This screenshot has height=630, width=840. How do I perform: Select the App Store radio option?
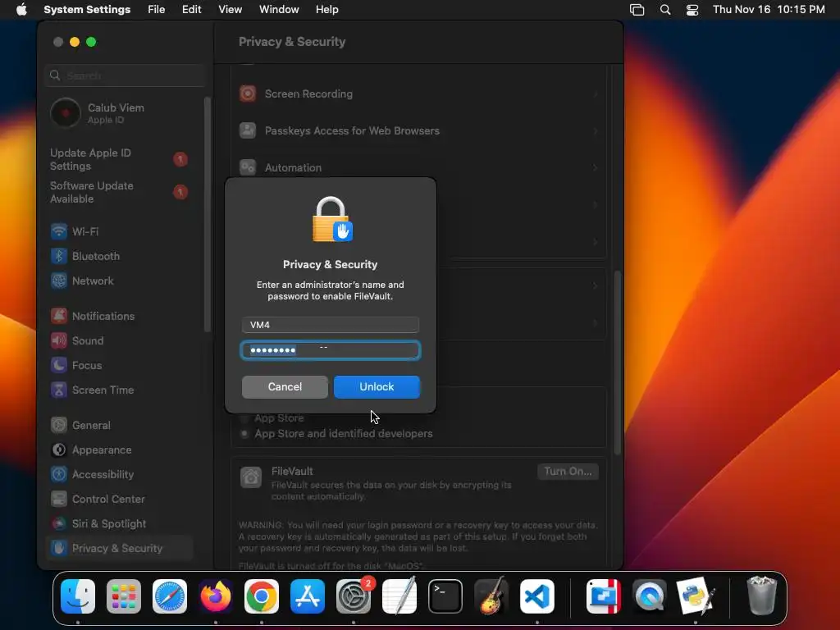tap(244, 418)
